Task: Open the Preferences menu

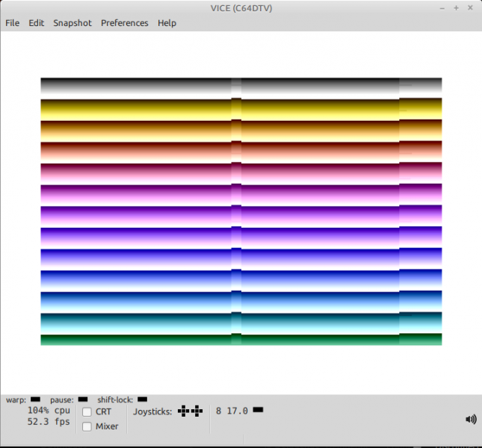Action: [x=125, y=23]
